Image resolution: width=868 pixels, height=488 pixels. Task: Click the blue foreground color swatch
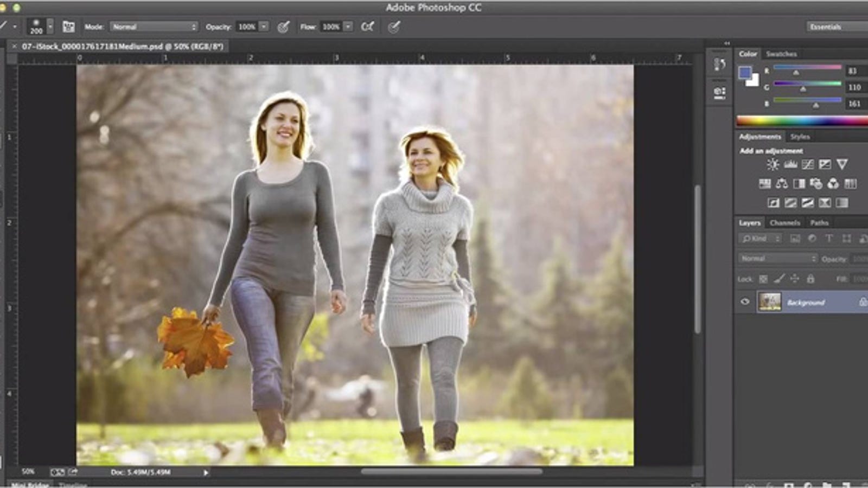point(744,72)
